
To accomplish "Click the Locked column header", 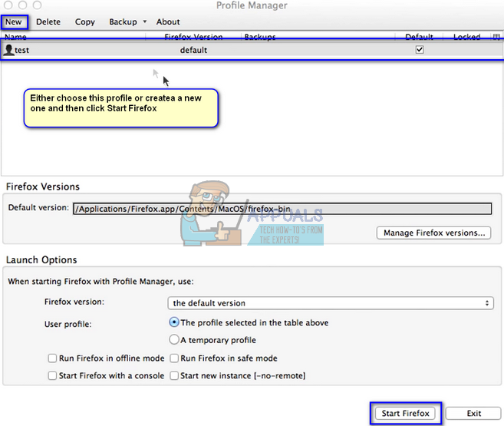I will [466, 37].
